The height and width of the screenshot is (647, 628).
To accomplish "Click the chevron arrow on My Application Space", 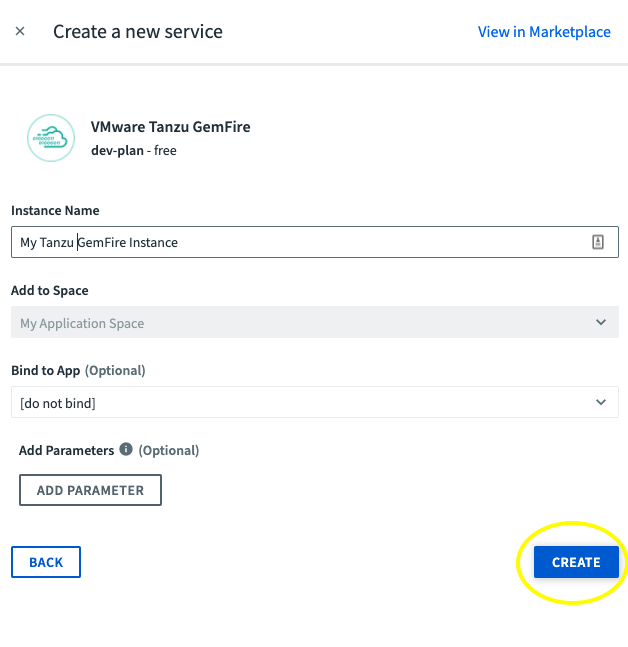I will pos(600,323).
